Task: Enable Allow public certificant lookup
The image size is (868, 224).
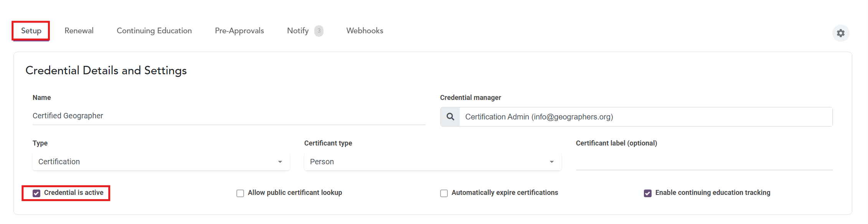Action: (x=240, y=193)
